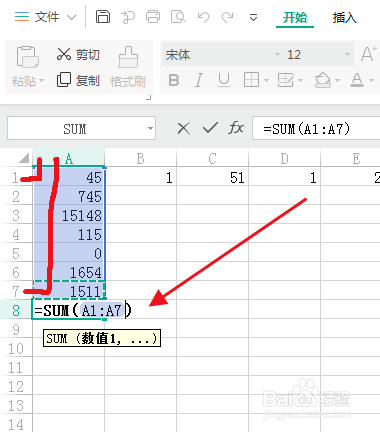Switch to the 开始 tab
The image size is (380, 432).
click(x=295, y=17)
